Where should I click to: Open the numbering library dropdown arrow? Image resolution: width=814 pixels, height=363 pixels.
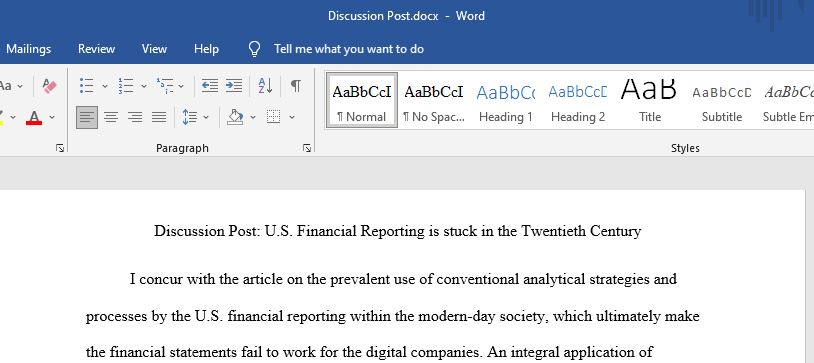click(144, 86)
